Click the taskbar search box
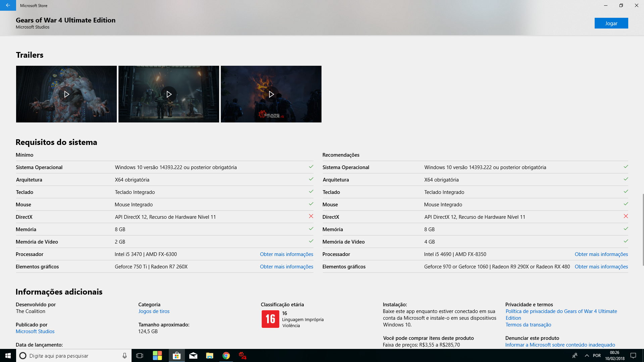Screen dimensions: 644x362 click(74, 356)
